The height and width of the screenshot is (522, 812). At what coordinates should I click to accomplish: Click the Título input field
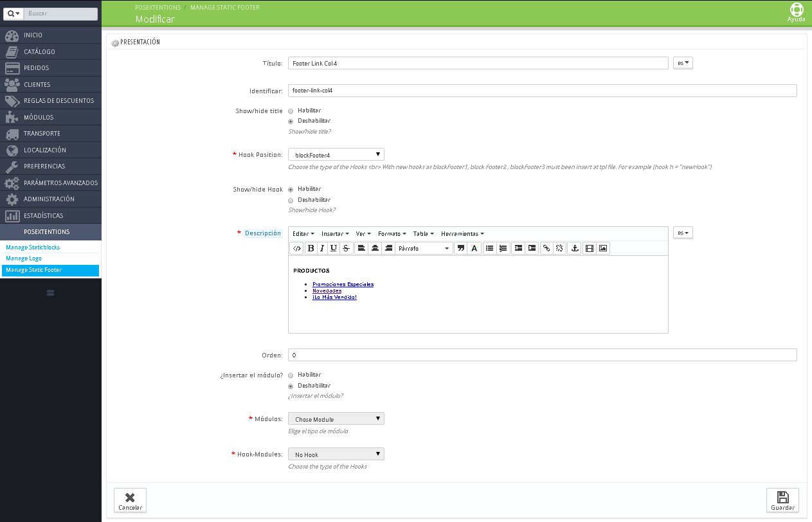pyautogui.click(x=478, y=63)
